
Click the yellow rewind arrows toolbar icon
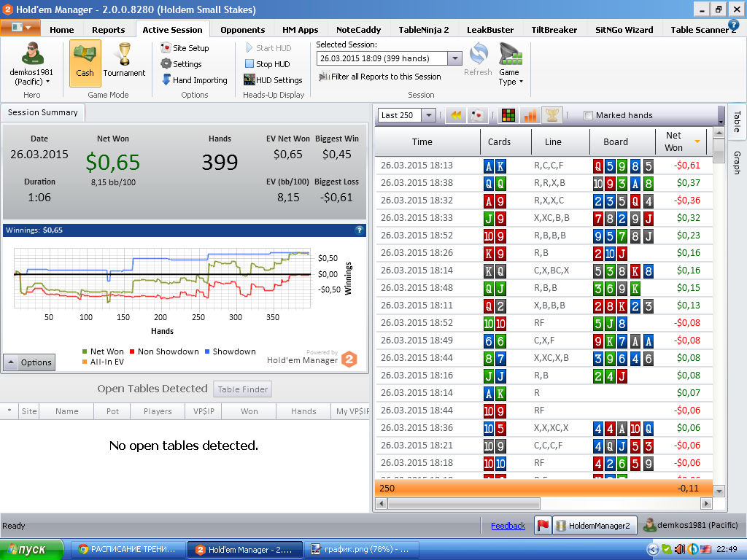(456, 115)
